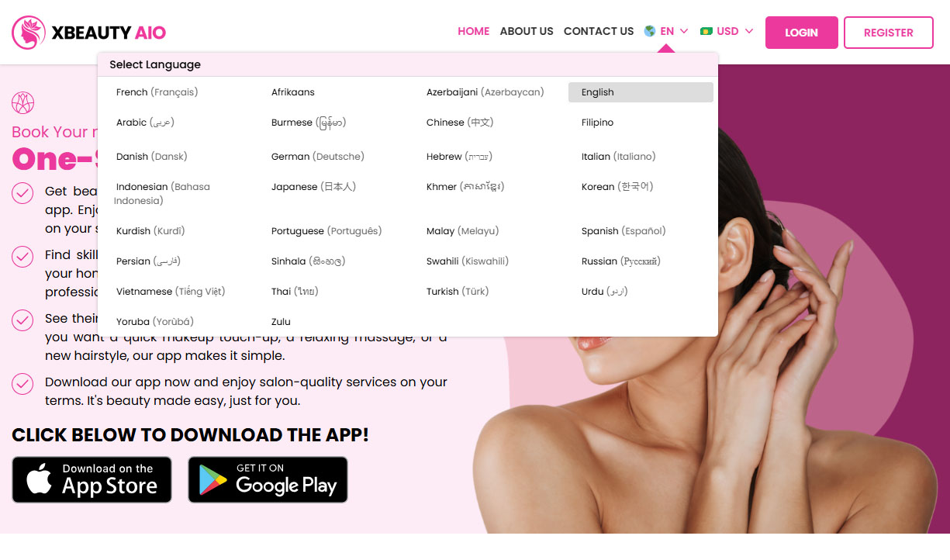Expand the USD currency dropdown
The height and width of the screenshot is (560, 950).
(750, 31)
